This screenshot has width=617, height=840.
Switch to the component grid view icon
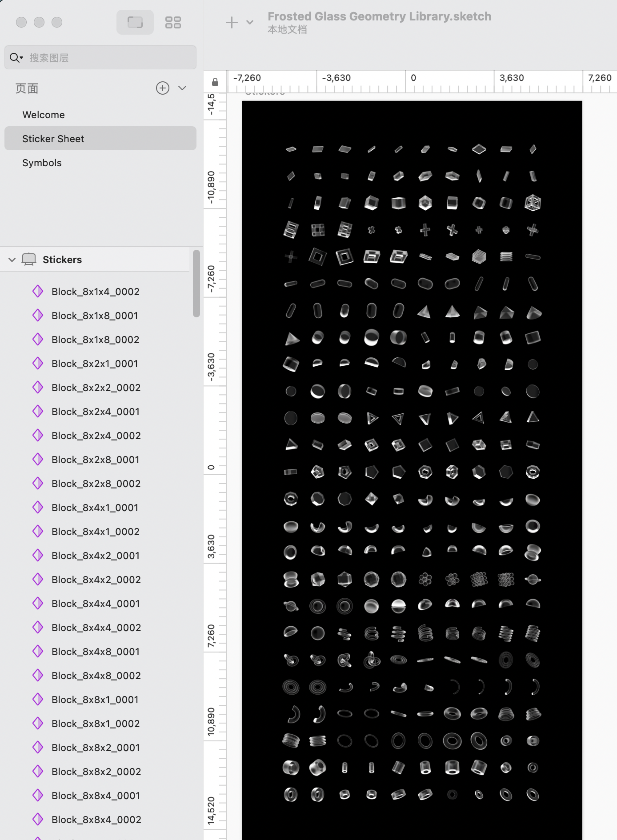pyautogui.click(x=173, y=22)
